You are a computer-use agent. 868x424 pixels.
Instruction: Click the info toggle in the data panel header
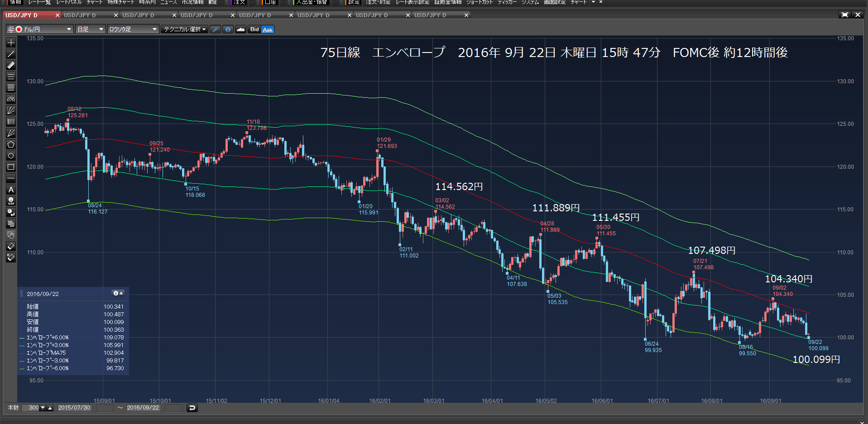[118, 293]
